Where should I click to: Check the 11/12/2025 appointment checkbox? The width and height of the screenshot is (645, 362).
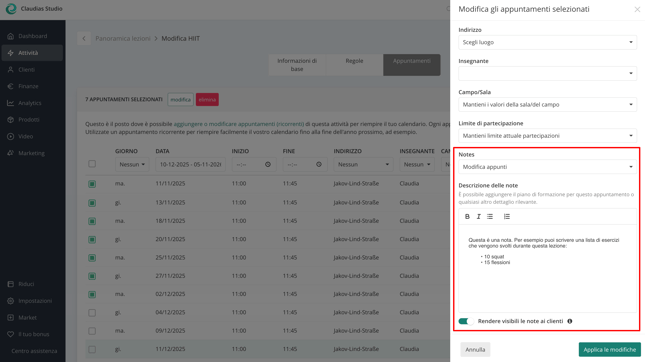click(92, 349)
